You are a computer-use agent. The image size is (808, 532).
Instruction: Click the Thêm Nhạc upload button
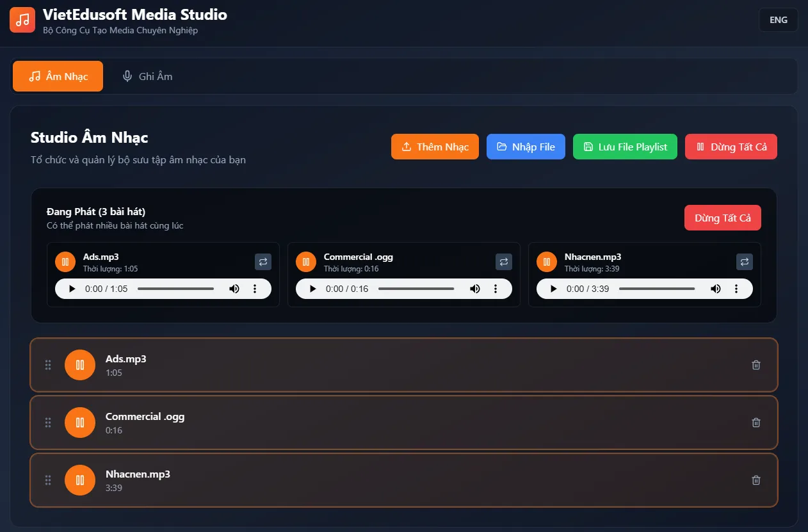pyautogui.click(x=435, y=147)
